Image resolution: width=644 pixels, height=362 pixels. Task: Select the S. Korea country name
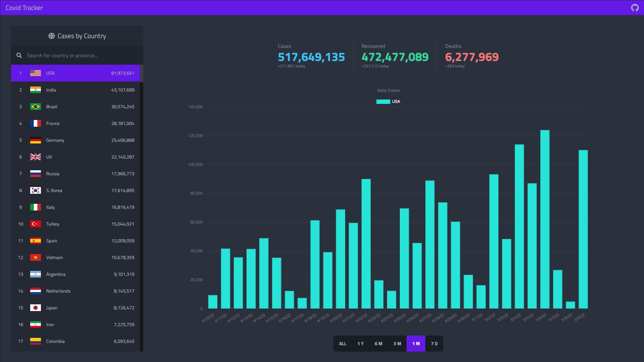click(54, 190)
